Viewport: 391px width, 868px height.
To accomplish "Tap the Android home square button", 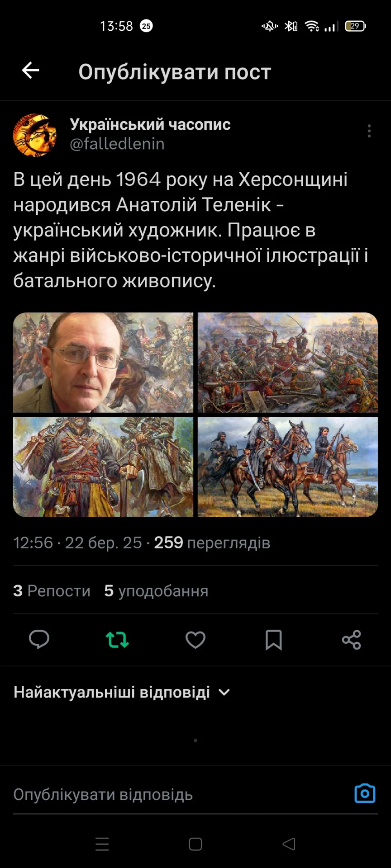I will [x=195, y=844].
